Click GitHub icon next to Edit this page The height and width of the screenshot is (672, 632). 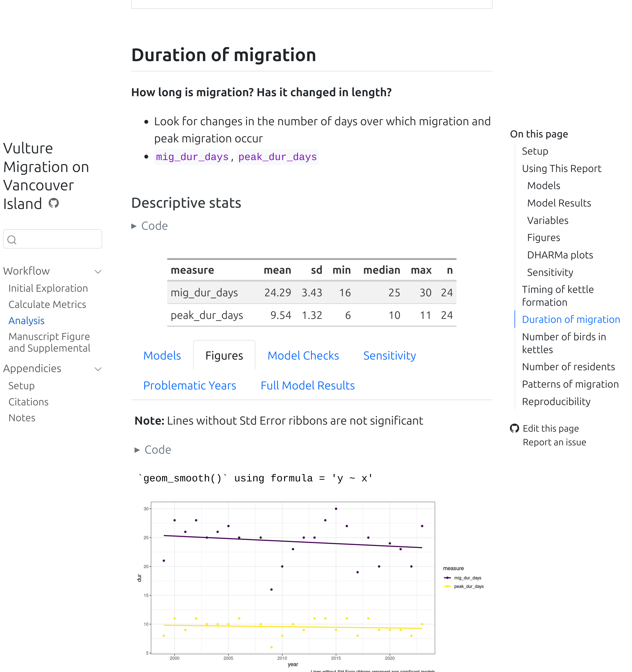point(514,428)
